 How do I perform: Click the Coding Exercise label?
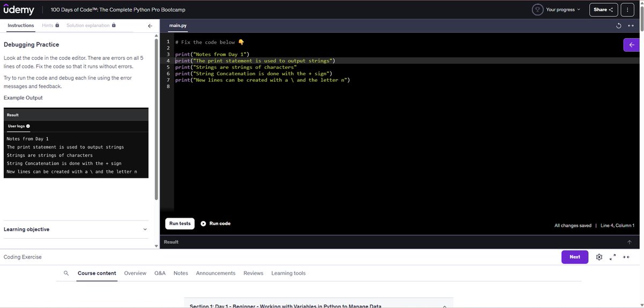coord(23,257)
